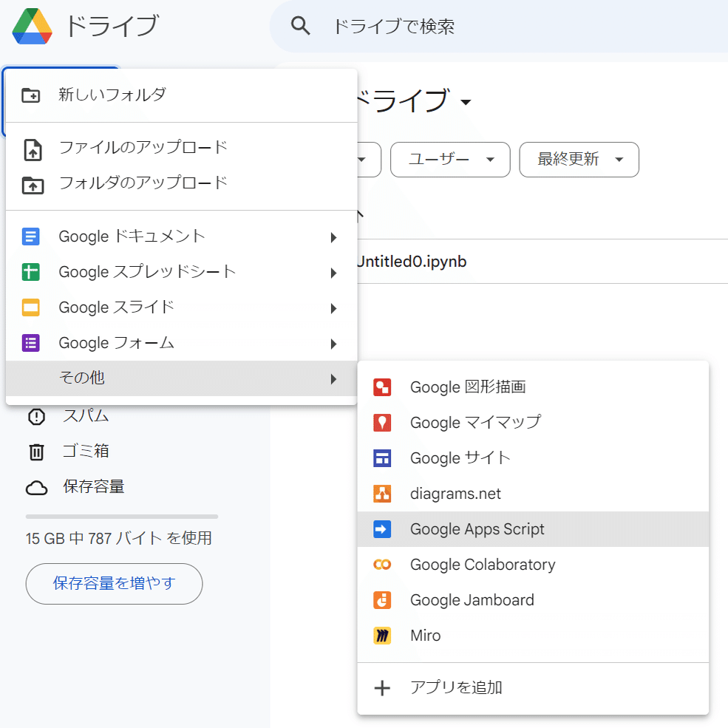Image resolution: width=728 pixels, height=728 pixels.
Task: Open the ドライブ title dropdown arrow
Action: pyautogui.click(x=465, y=102)
